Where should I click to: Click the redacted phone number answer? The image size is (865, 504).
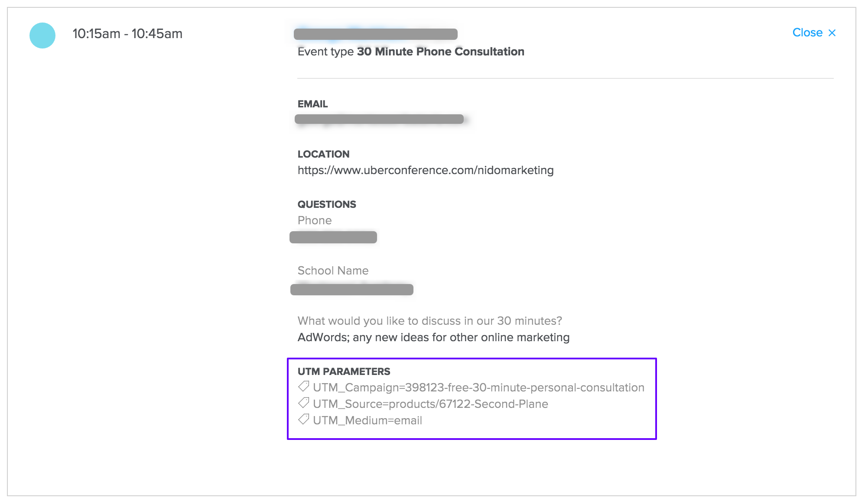coord(333,237)
